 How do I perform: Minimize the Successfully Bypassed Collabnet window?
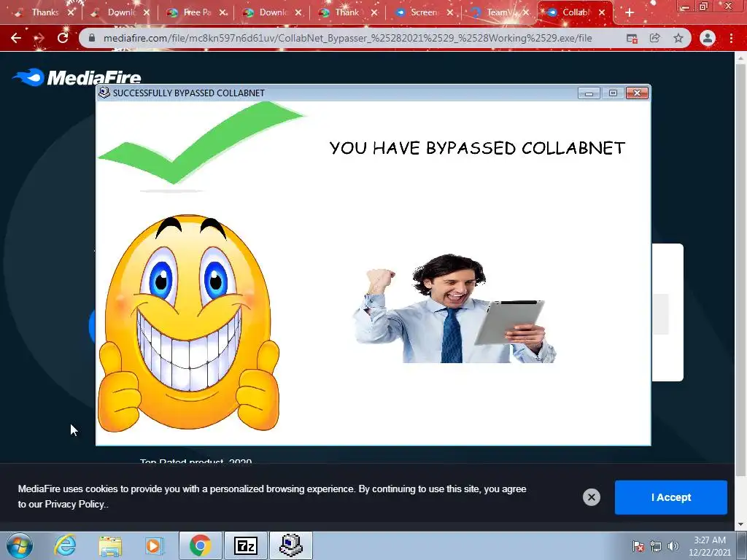point(589,93)
